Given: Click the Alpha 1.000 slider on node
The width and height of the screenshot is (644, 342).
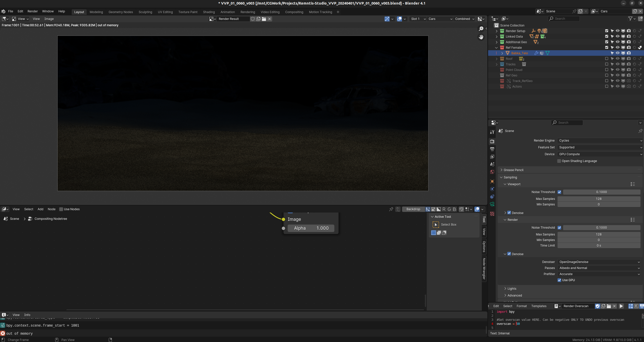Looking at the screenshot, I should [311, 228].
